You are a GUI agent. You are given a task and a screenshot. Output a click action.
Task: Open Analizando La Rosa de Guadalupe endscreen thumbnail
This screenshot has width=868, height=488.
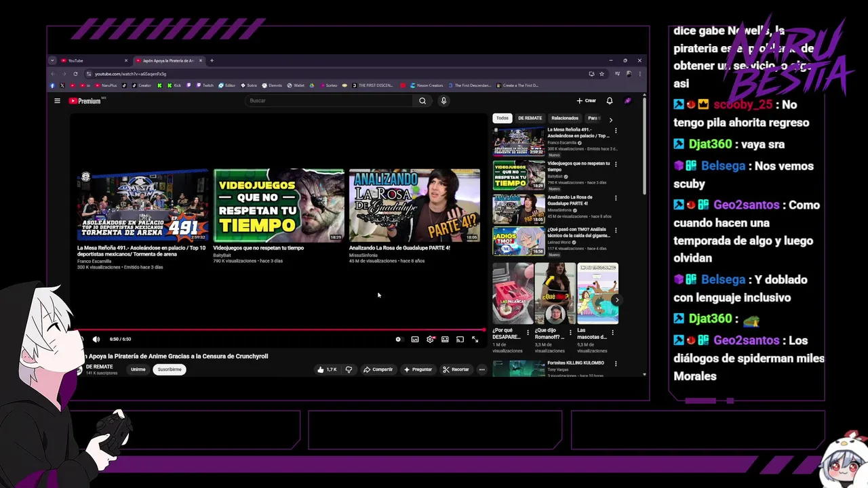pyautogui.click(x=414, y=205)
